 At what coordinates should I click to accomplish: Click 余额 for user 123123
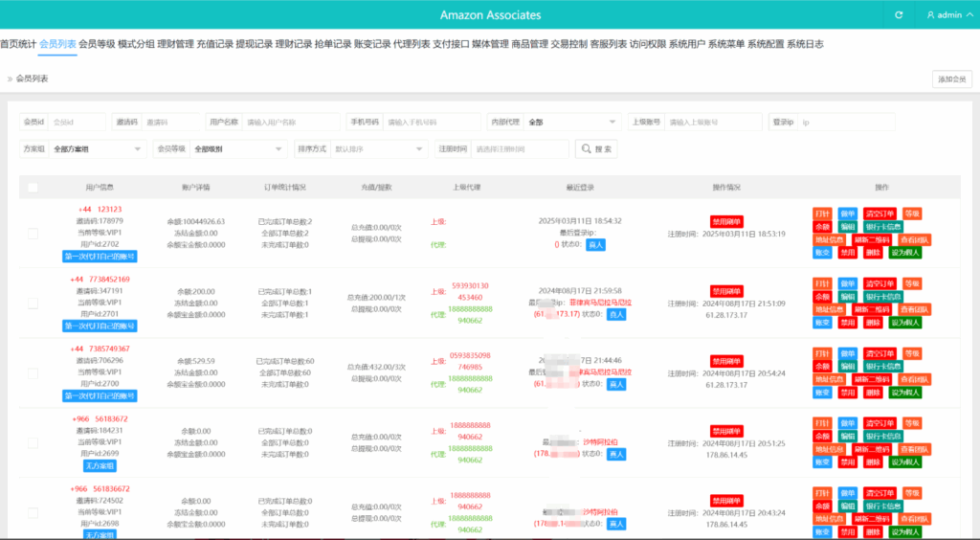[x=822, y=227]
